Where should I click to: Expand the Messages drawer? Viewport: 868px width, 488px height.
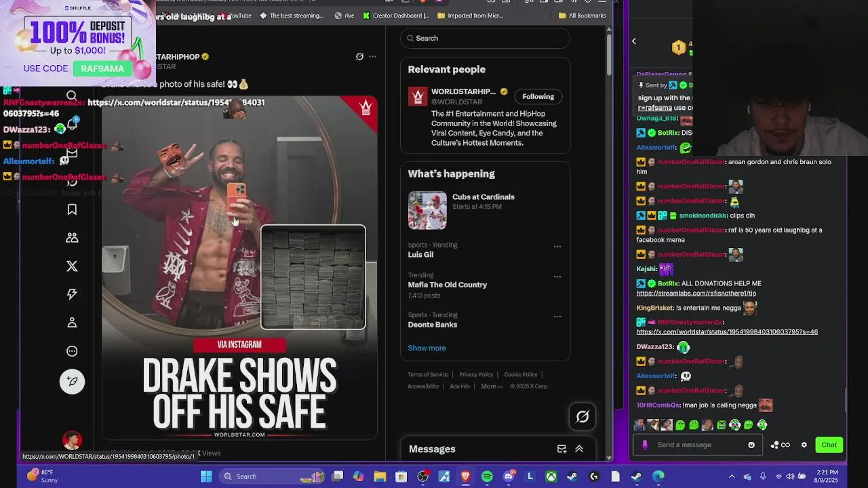(x=579, y=449)
